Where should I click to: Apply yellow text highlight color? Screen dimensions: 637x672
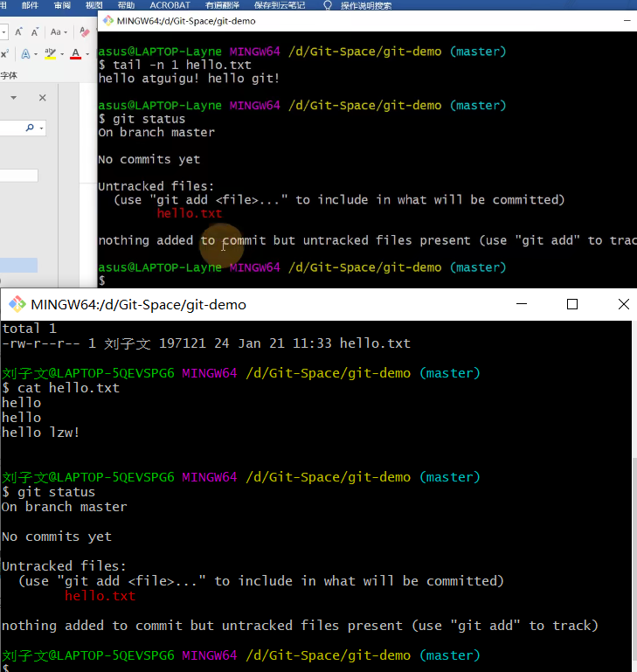50,54
